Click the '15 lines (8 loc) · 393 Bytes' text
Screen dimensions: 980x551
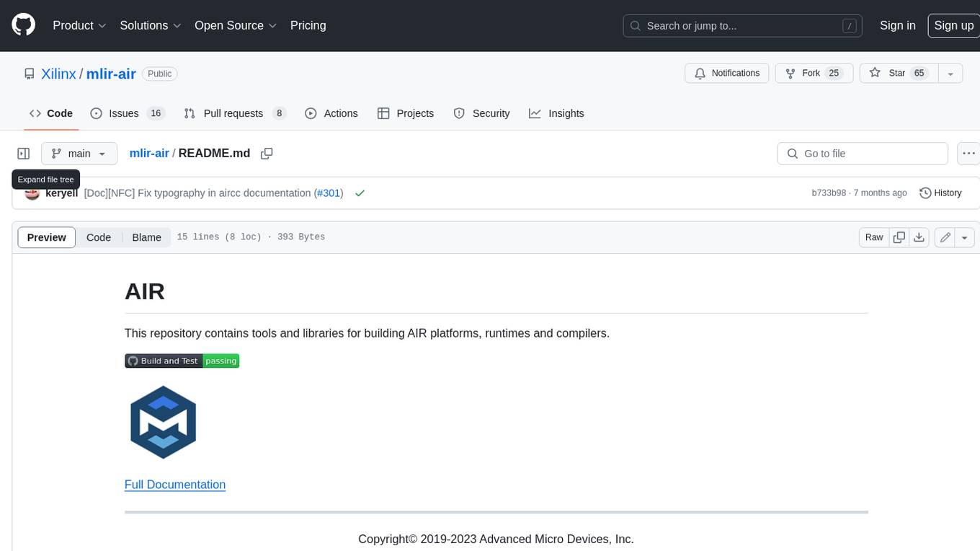(x=251, y=237)
